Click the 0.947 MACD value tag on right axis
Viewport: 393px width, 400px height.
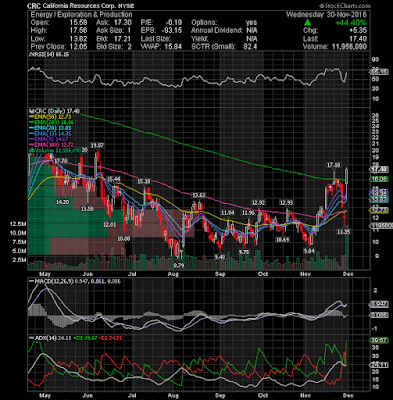(379, 304)
